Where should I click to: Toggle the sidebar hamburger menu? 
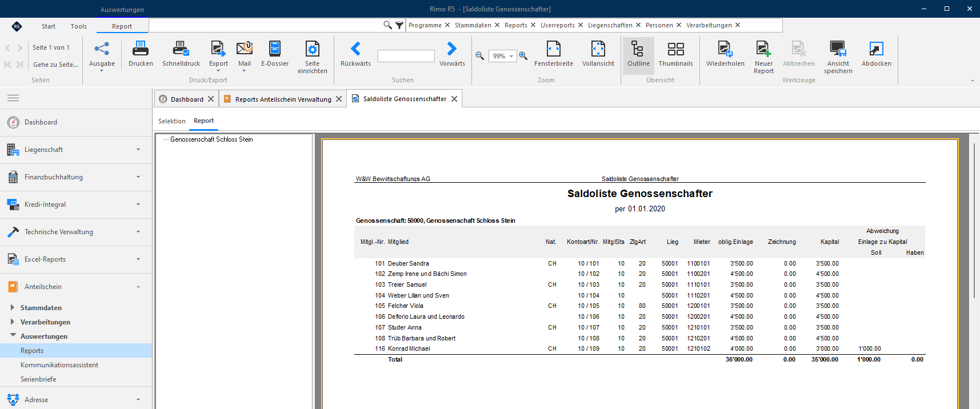pos(13,98)
